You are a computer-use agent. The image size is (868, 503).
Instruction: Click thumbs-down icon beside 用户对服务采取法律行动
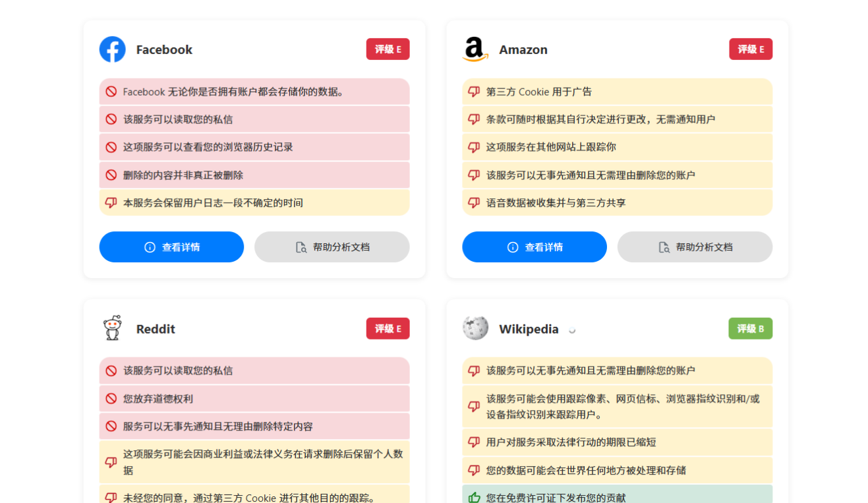474,442
